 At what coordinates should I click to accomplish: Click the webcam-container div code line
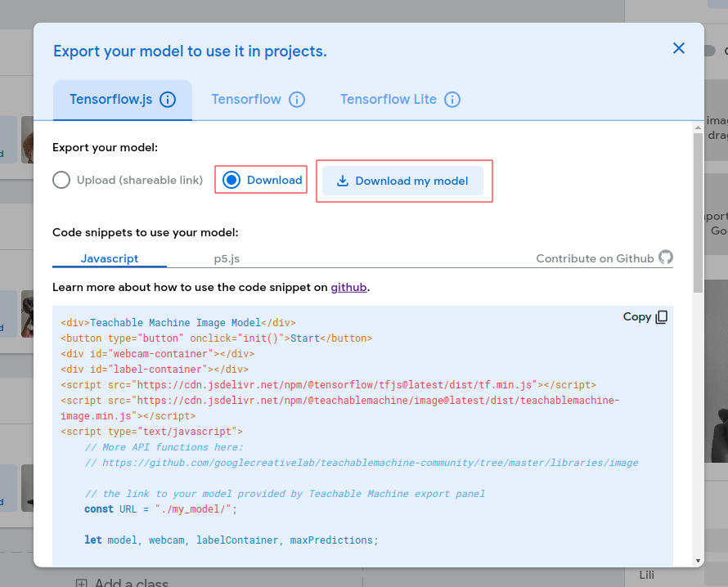click(x=157, y=354)
